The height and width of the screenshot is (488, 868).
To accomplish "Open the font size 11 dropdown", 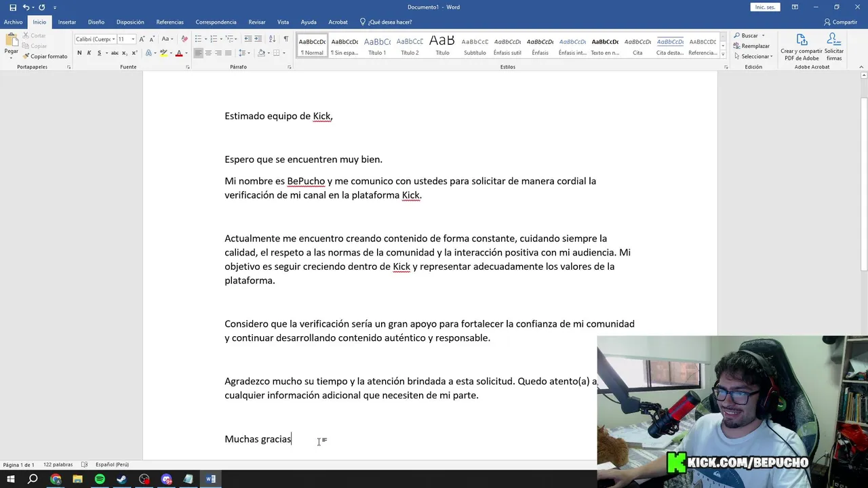I will tap(133, 39).
